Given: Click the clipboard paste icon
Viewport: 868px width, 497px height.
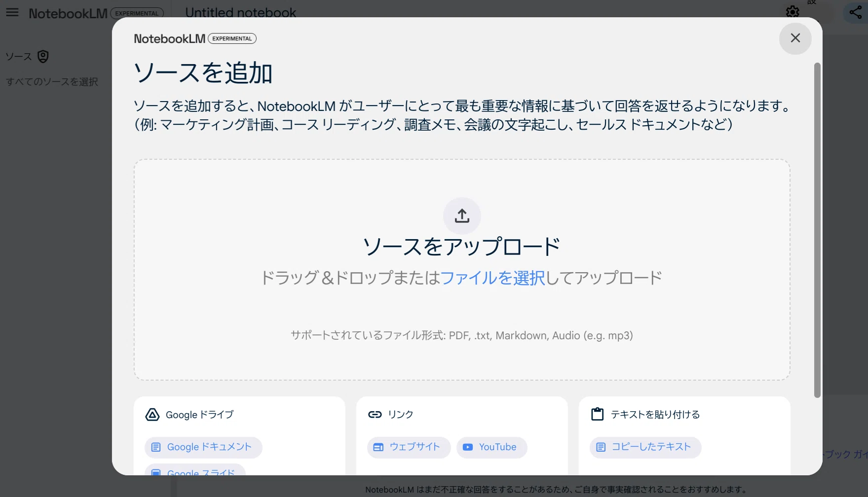Looking at the screenshot, I should [598, 414].
